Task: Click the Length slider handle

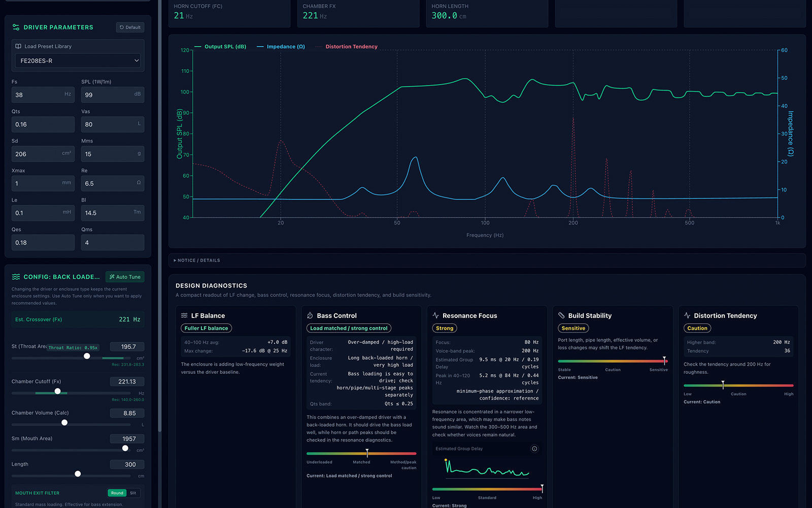Action: [x=78, y=474]
